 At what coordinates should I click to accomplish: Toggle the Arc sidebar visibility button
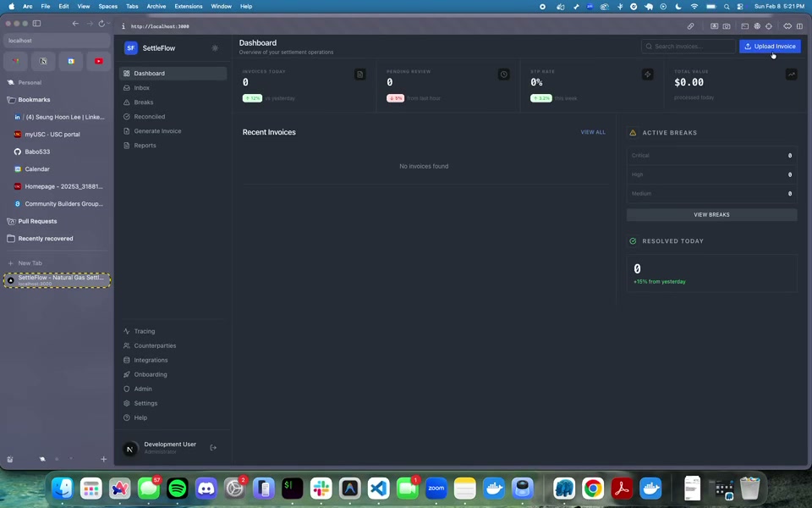coord(36,24)
